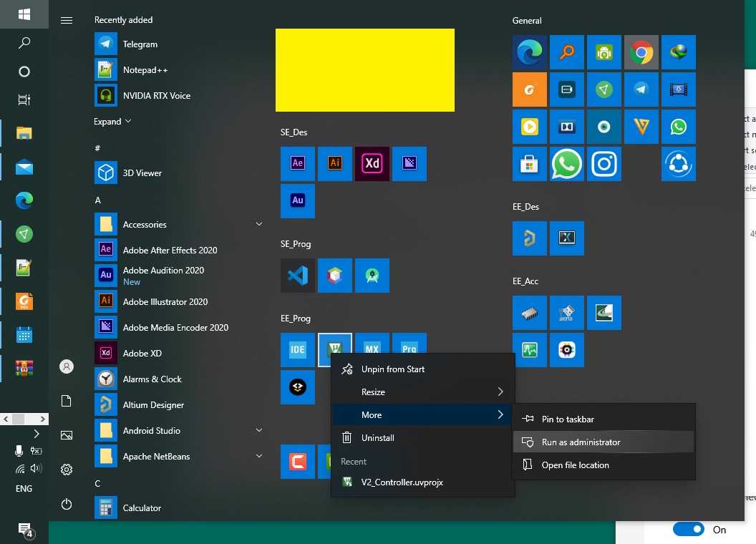
Task: Launch the Visual Studio Code tile
Action: (x=298, y=276)
